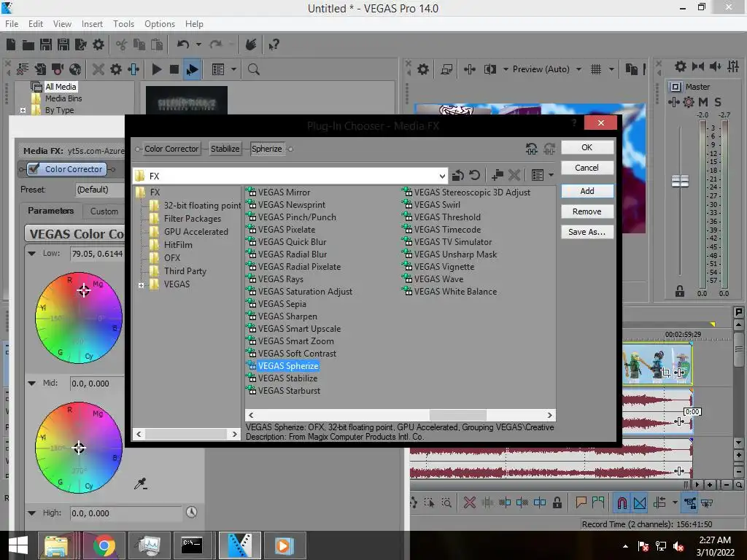Click the Insert Marker icon in timeline toolbar

point(581,503)
